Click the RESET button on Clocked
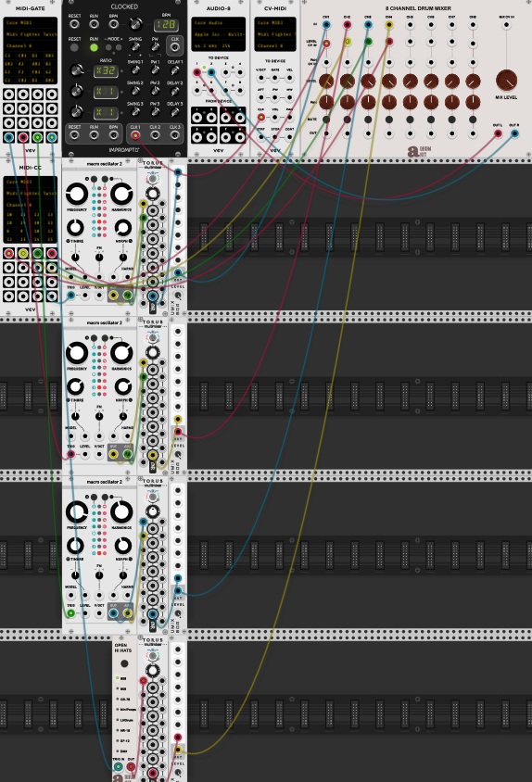This screenshot has width=532, height=782. tap(74, 47)
